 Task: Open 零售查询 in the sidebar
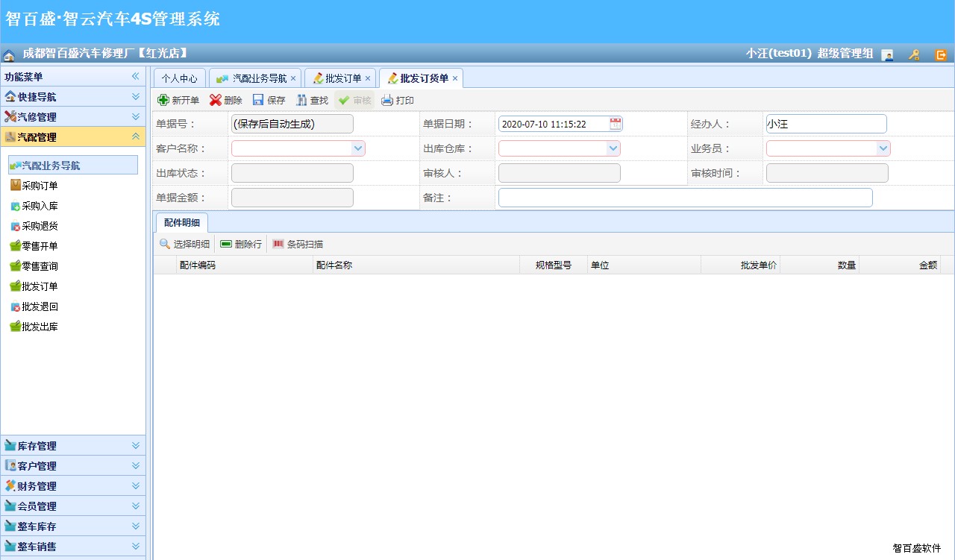pos(34,266)
